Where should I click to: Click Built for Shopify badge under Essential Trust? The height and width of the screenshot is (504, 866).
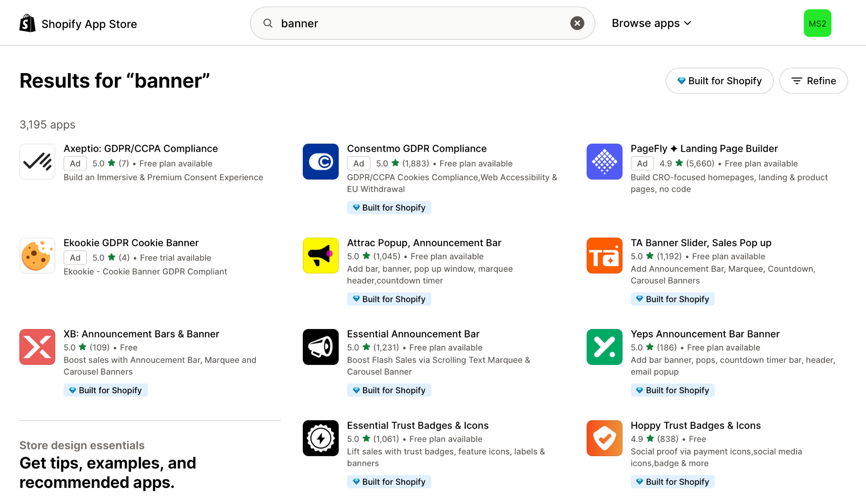click(x=389, y=482)
